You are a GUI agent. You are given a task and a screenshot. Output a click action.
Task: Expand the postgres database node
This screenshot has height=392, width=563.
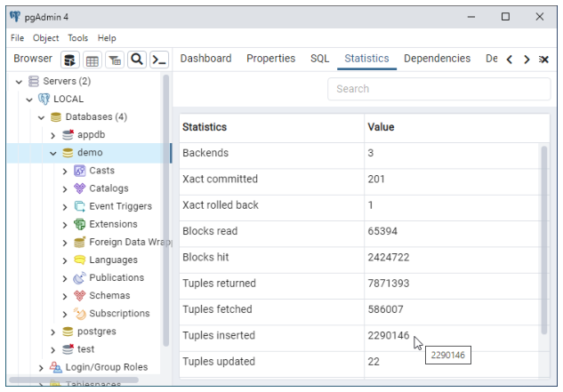(53, 332)
